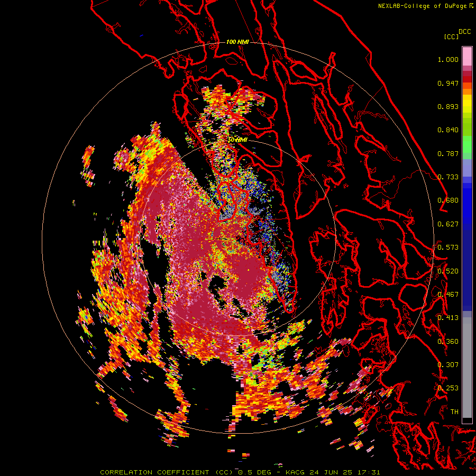Select the 0.947 scale value
The image size is (476, 476).
point(448,83)
